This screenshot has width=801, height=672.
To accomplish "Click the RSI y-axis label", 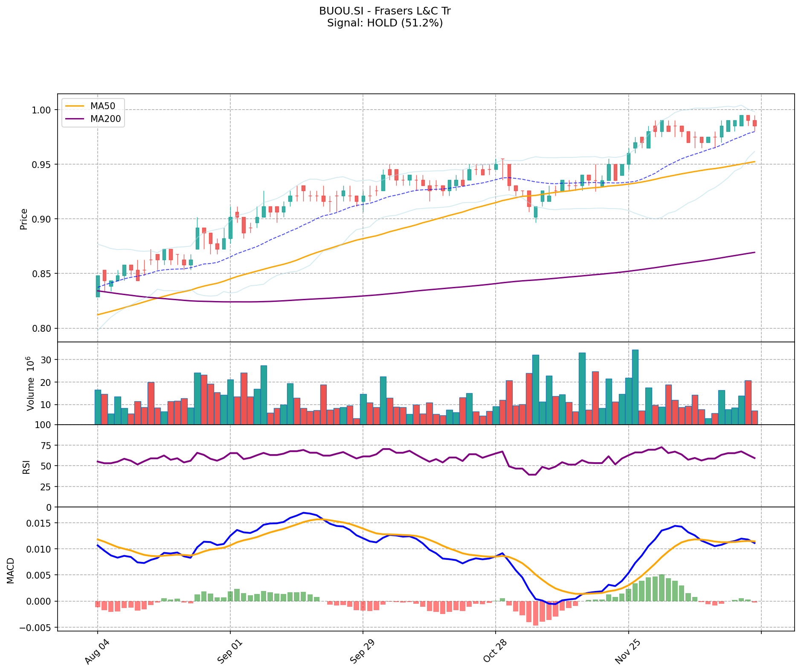I will tap(26, 466).
